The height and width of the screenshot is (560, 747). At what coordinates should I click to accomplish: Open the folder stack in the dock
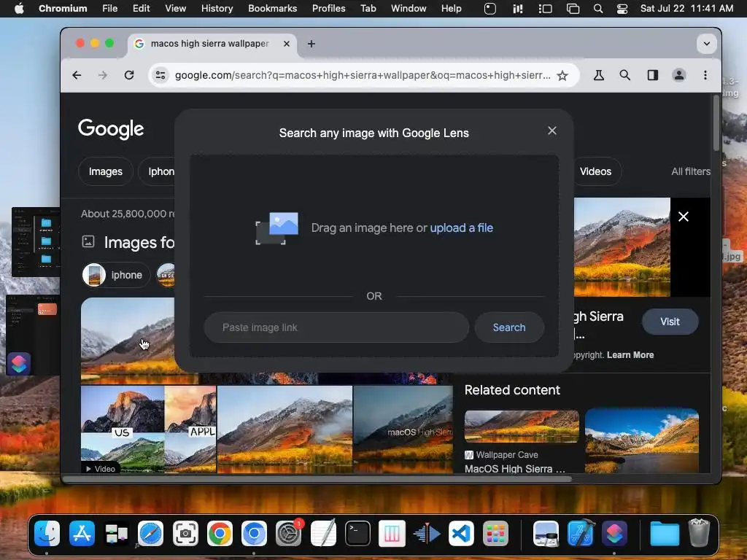665,533
